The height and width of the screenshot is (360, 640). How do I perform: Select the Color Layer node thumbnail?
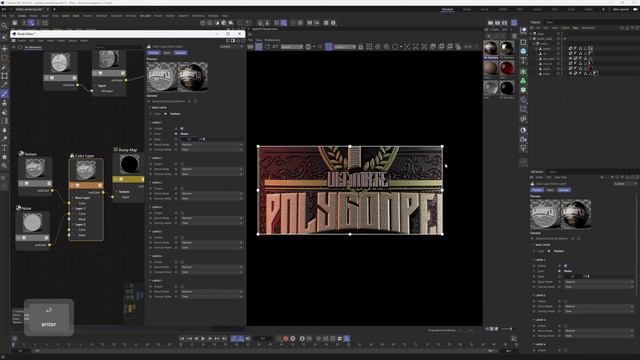(86, 169)
